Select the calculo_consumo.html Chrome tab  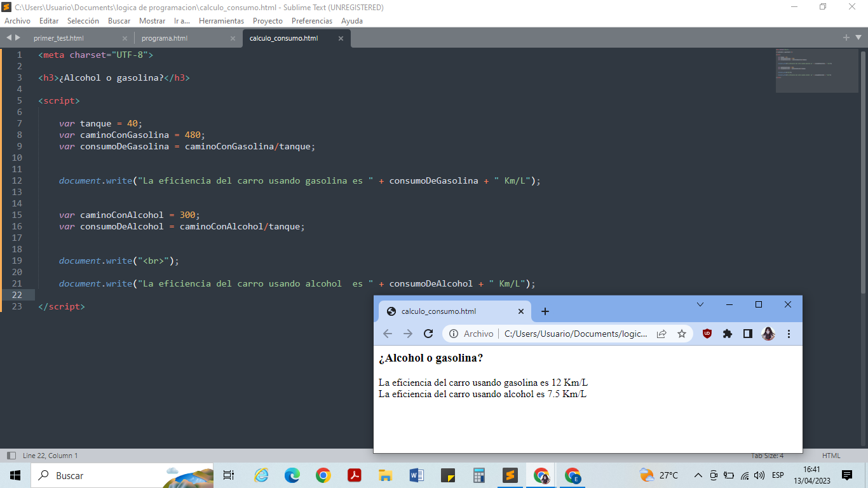(454, 311)
